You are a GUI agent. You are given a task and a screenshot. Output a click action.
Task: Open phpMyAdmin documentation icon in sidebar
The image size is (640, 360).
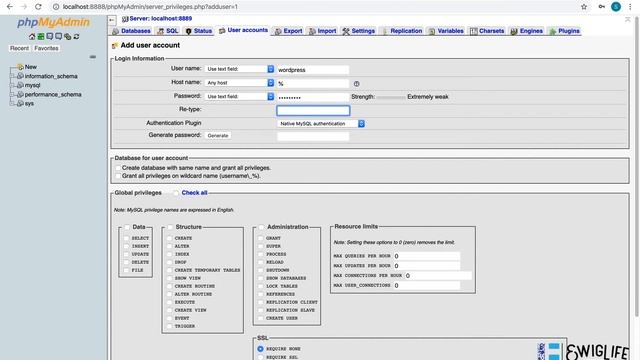pyautogui.click(x=50, y=37)
